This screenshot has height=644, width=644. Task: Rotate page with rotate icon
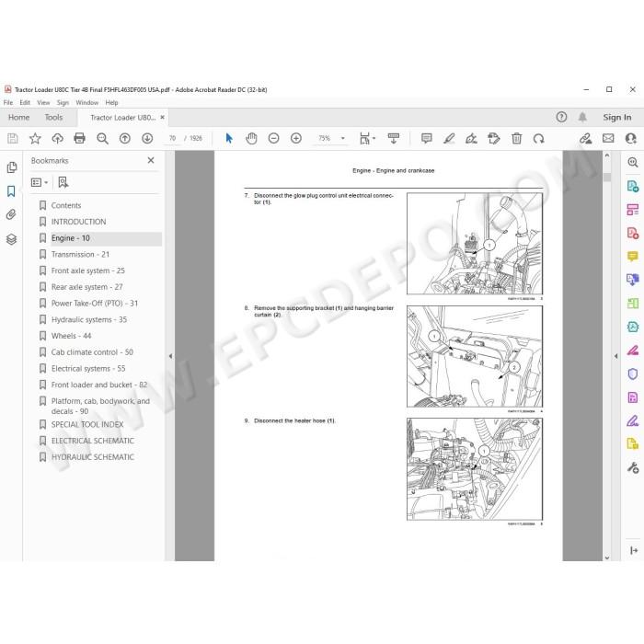[538, 138]
